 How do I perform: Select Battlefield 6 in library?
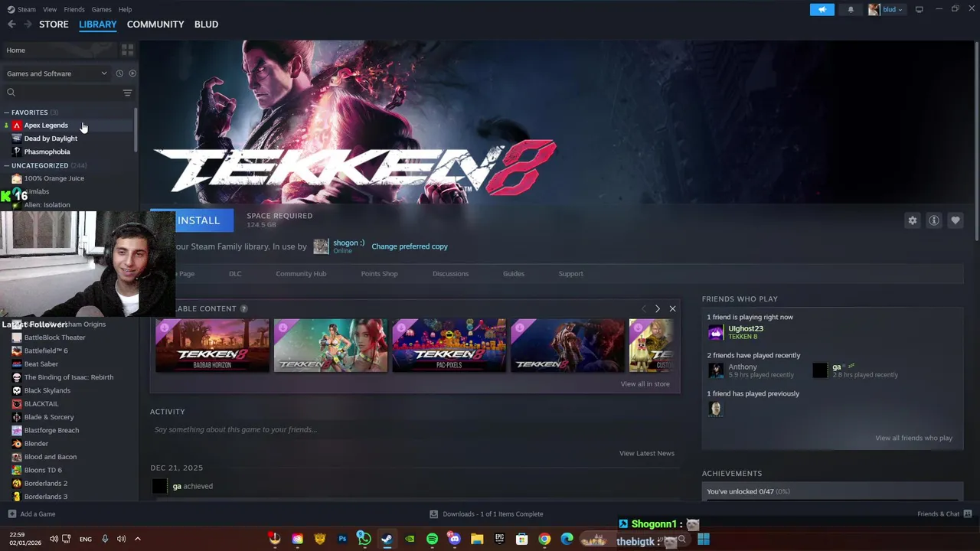[46, 350]
